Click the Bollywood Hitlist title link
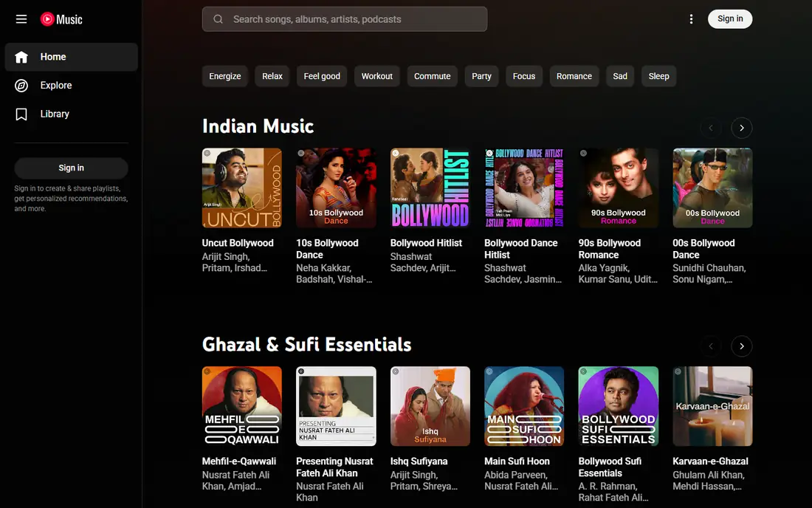This screenshot has width=812, height=508. 426,243
